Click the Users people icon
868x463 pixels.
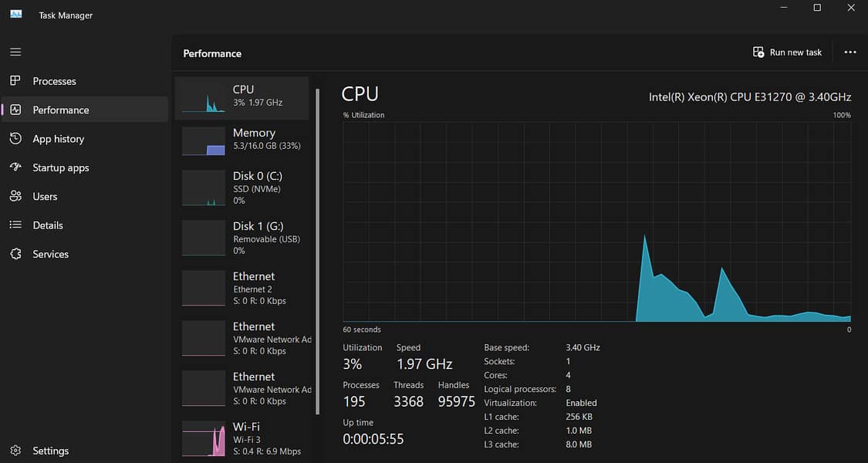coord(15,196)
